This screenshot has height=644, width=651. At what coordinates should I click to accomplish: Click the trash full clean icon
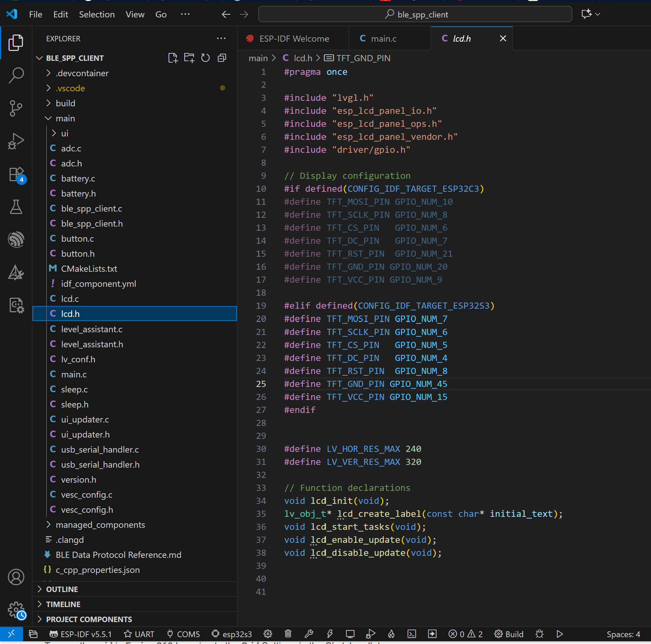coord(288,634)
